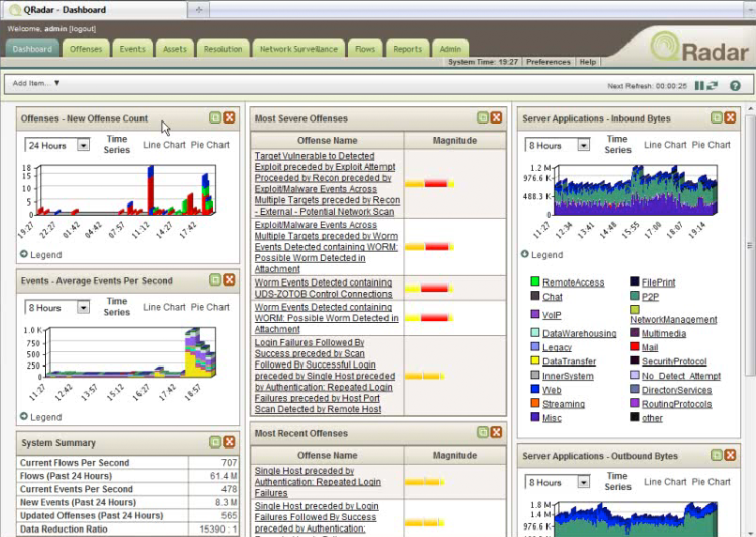Click the Mail red color swatch
756x537 pixels.
[x=634, y=346]
